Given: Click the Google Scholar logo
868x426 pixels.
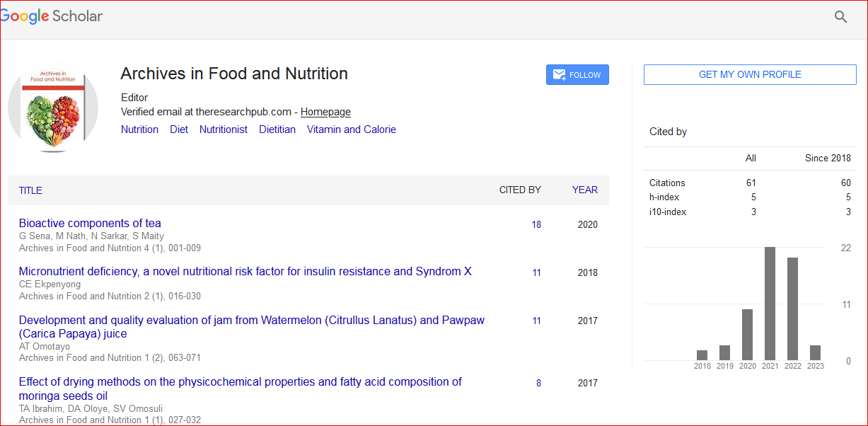Looking at the screenshot, I should click(52, 17).
